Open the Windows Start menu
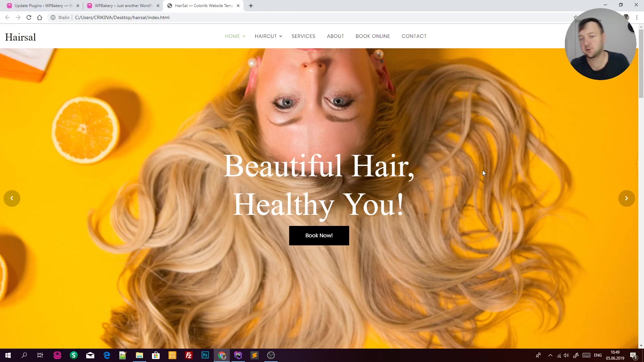The width and height of the screenshot is (644, 362). [x=8, y=355]
